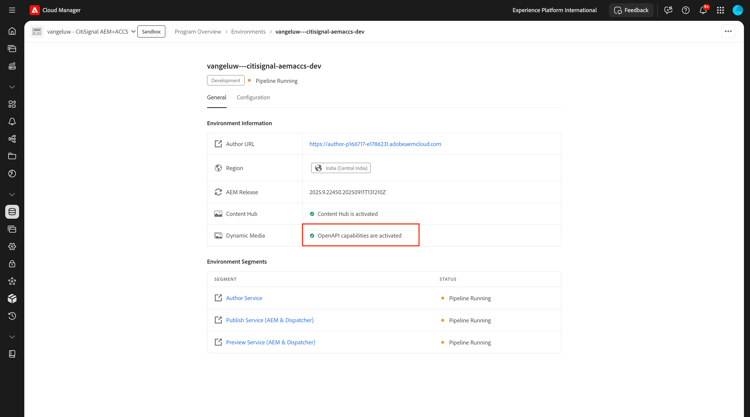This screenshot has height=417, width=750.
Task: Open the notifications bell in the header
Action: click(x=703, y=10)
